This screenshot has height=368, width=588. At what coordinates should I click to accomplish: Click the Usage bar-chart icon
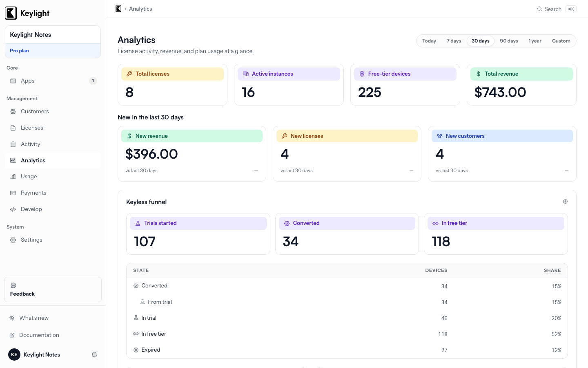click(13, 177)
